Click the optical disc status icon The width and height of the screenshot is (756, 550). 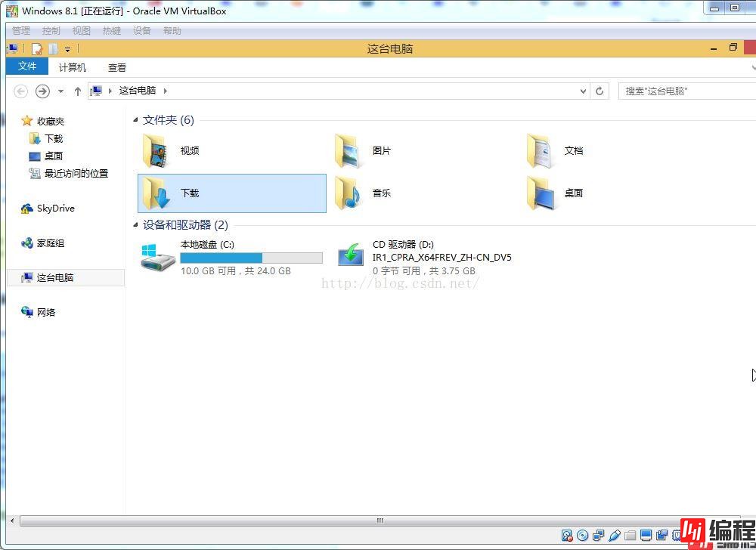click(x=583, y=536)
